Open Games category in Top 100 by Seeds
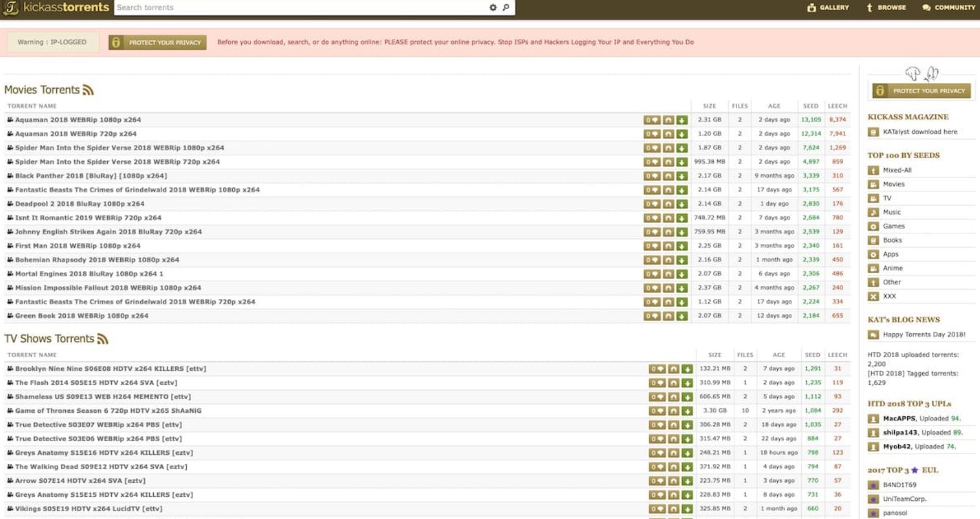 tap(894, 226)
